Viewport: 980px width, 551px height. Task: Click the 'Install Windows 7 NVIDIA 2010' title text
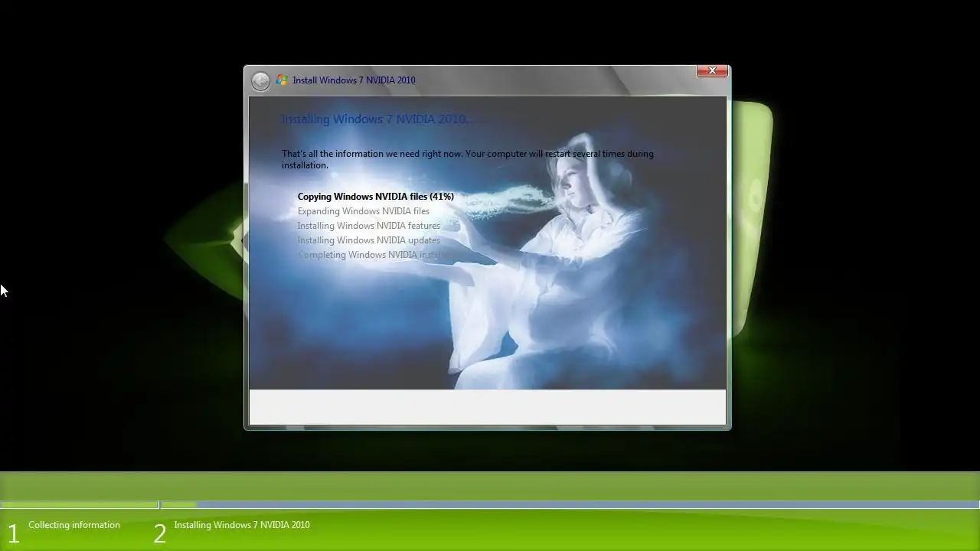[354, 80]
